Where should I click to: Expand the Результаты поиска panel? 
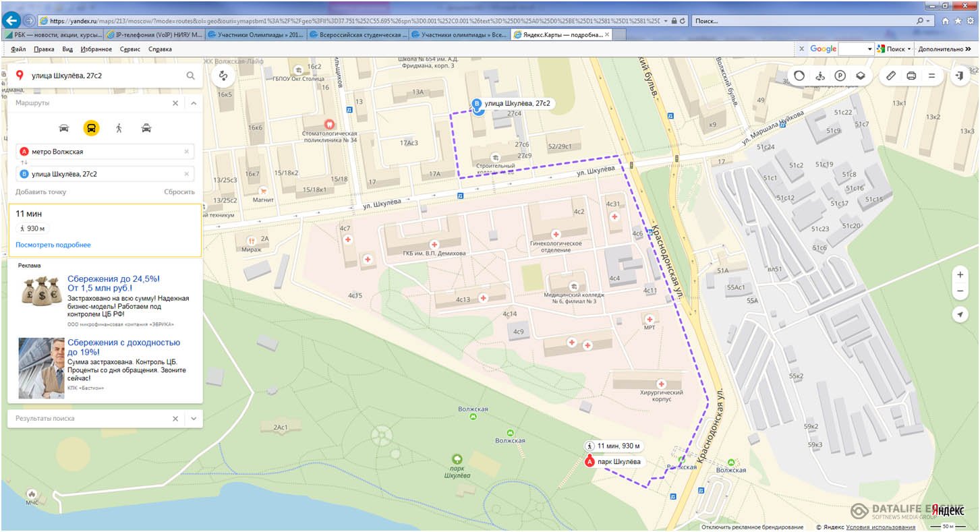click(x=194, y=419)
